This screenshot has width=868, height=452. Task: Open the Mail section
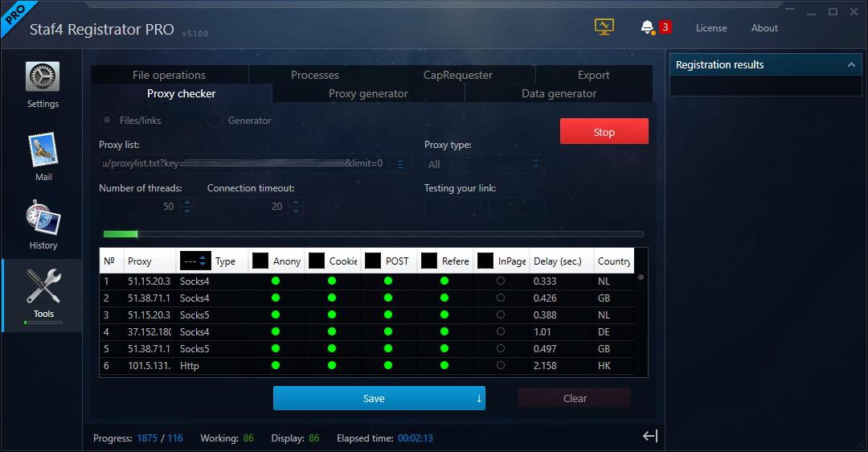(x=43, y=158)
